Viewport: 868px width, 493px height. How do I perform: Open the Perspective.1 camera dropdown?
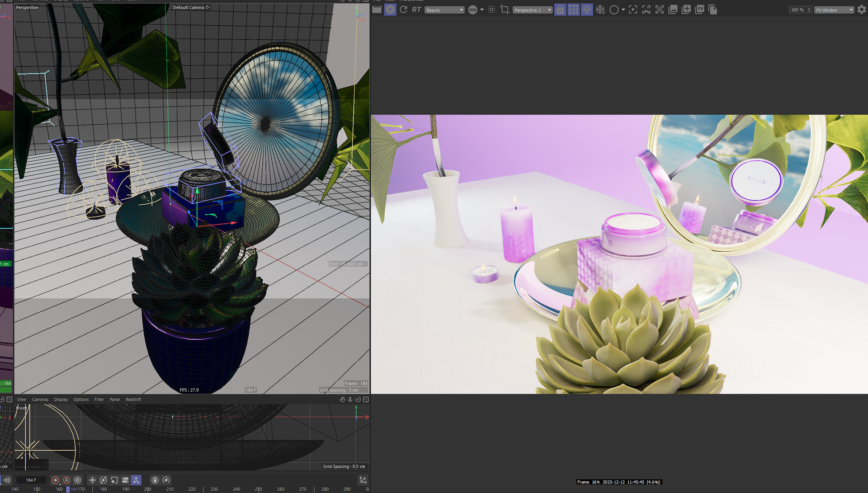tap(533, 10)
